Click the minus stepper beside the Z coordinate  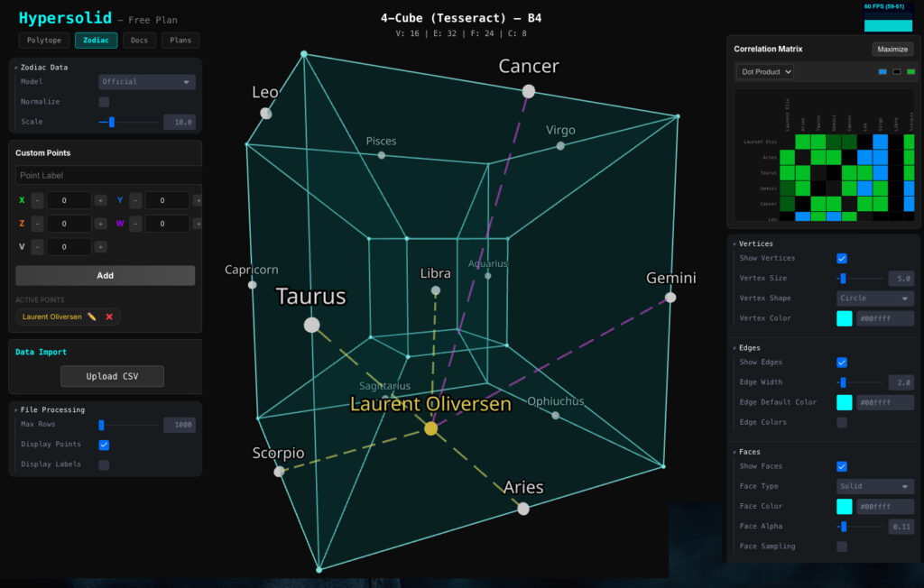tap(37, 224)
